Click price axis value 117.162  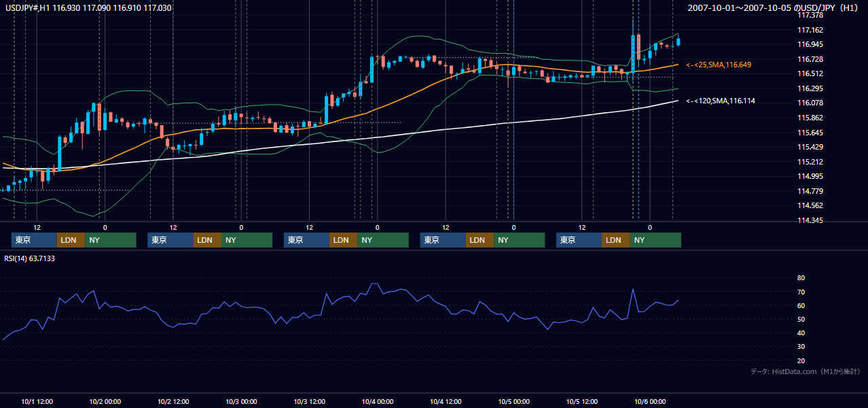[810, 30]
